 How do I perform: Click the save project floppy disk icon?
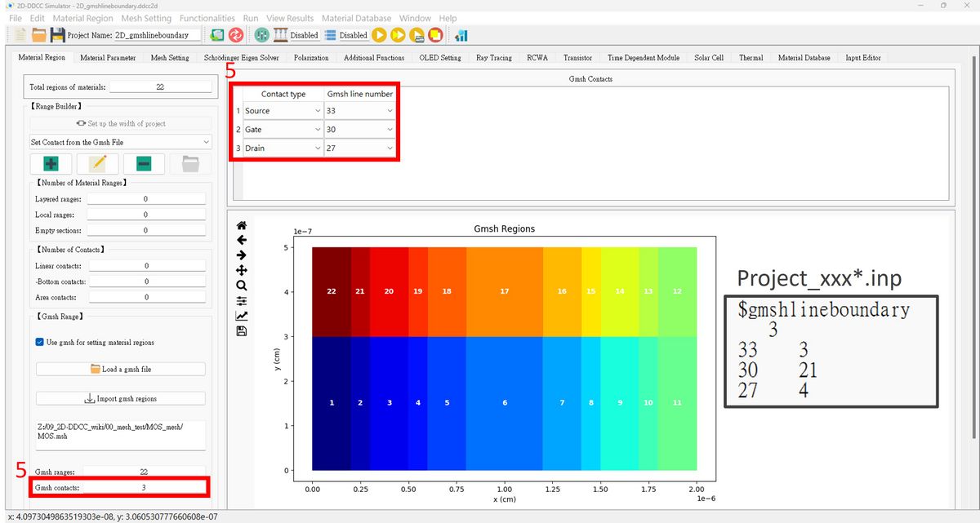[57, 35]
